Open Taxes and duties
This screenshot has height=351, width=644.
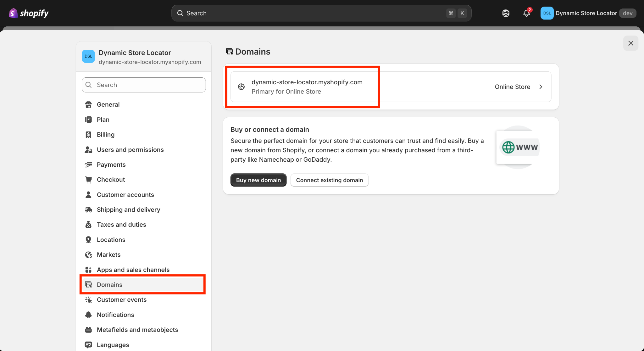[143, 225]
